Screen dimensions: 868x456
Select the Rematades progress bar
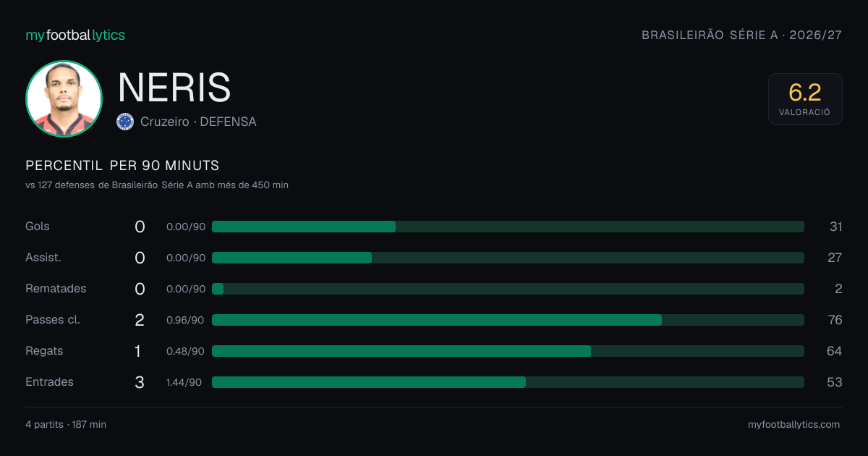tap(508, 289)
